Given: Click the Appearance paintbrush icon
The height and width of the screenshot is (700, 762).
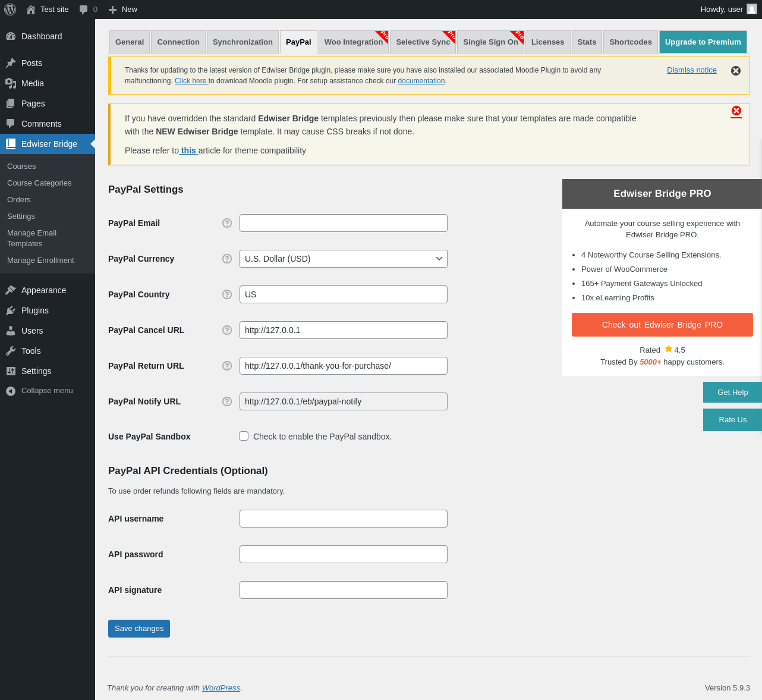Looking at the screenshot, I should (x=11, y=290).
